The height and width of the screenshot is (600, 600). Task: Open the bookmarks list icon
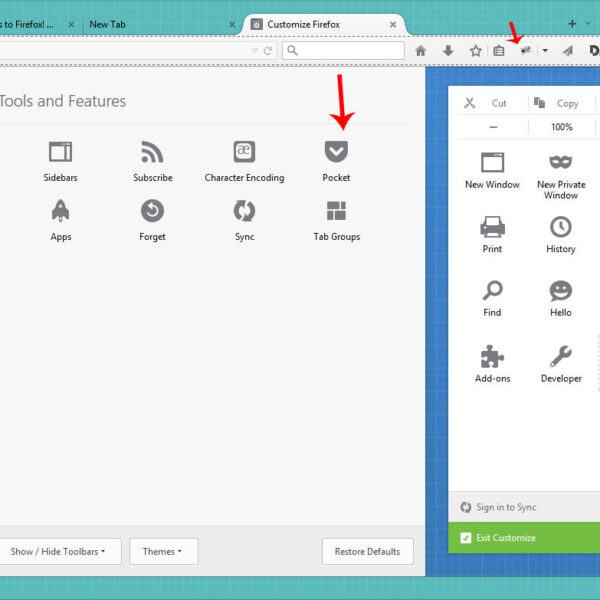click(499, 51)
